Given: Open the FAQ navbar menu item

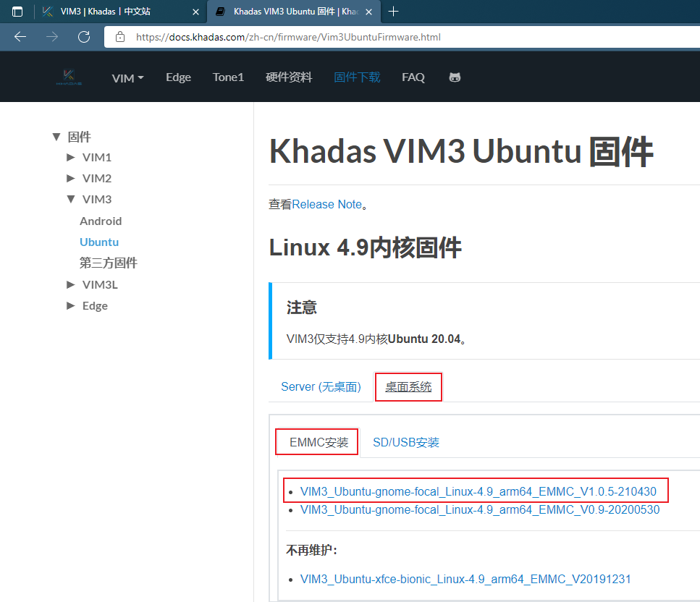Looking at the screenshot, I should tap(413, 77).
